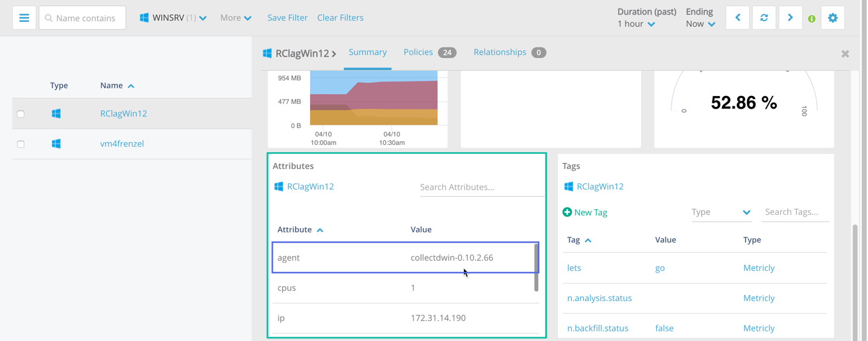Image resolution: width=868 pixels, height=341 pixels.
Task: Open the Ending Now dropdown
Action: click(x=700, y=24)
